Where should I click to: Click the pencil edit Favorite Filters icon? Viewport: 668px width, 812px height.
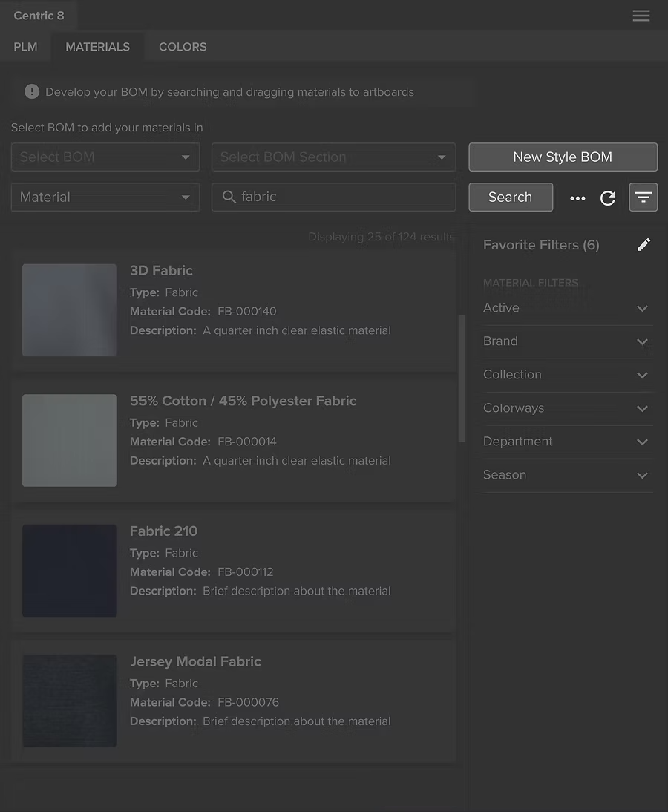point(643,245)
